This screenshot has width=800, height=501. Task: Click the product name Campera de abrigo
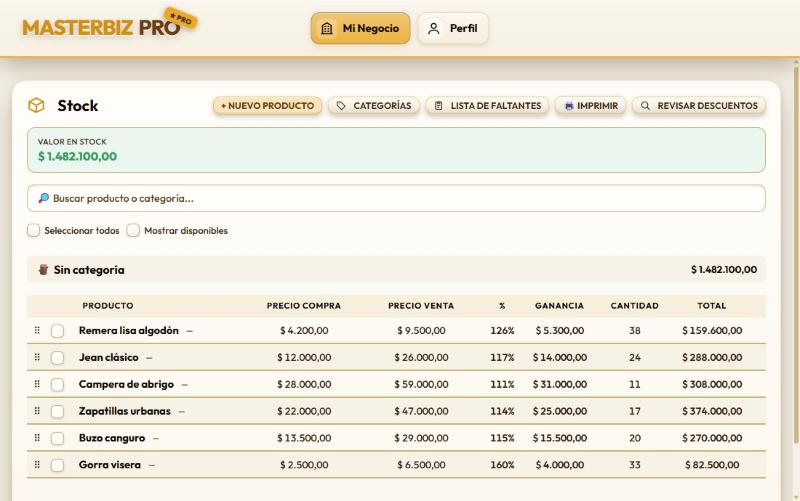point(126,384)
